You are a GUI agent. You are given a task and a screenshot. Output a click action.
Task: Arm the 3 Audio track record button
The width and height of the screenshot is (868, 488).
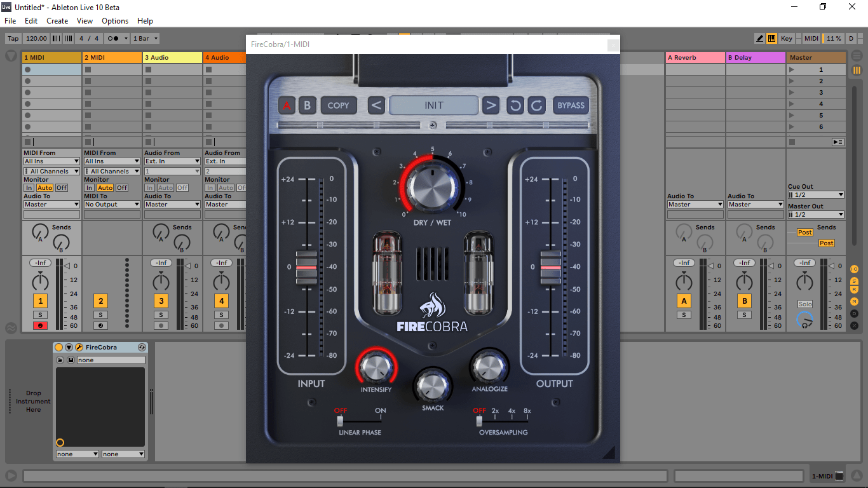coord(161,326)
